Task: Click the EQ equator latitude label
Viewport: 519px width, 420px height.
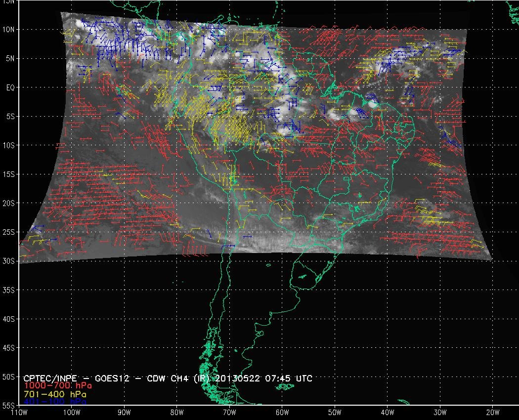Action: click(x=9, y=87)
